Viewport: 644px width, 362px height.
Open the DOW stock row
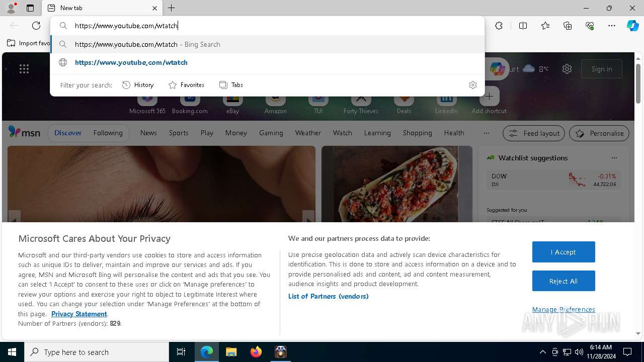click(x=553, y=180)
